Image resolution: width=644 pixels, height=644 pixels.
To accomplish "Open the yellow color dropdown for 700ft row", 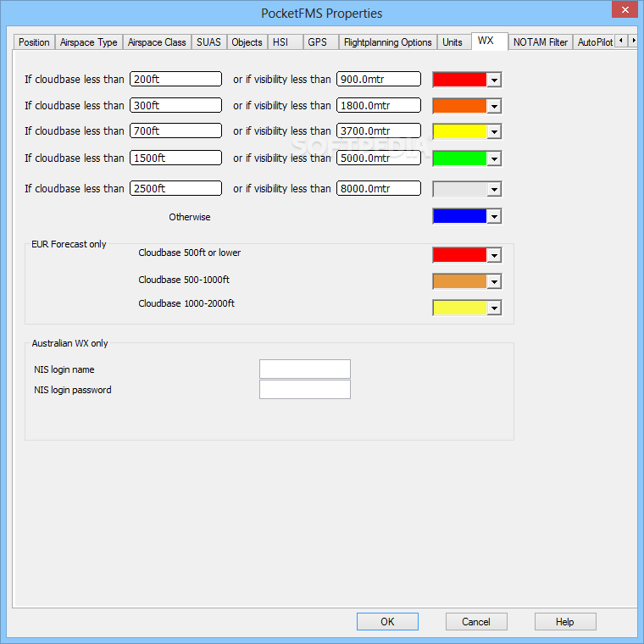I will pos(494,131).
